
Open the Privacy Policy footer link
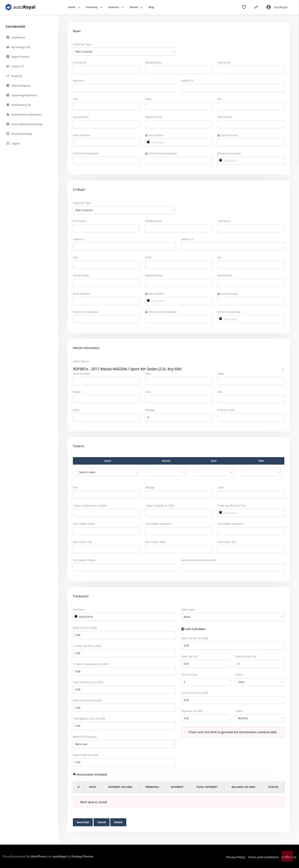pos(236,857)
